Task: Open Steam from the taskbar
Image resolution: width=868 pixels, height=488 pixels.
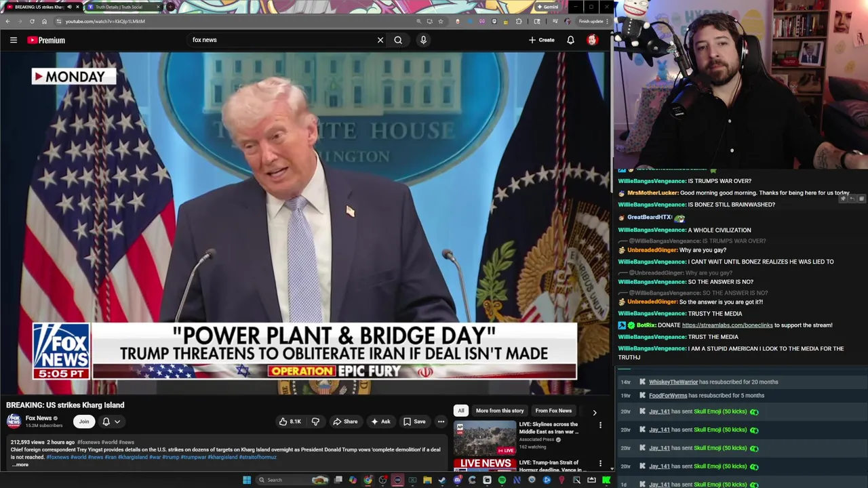Action: pos(442,480)
